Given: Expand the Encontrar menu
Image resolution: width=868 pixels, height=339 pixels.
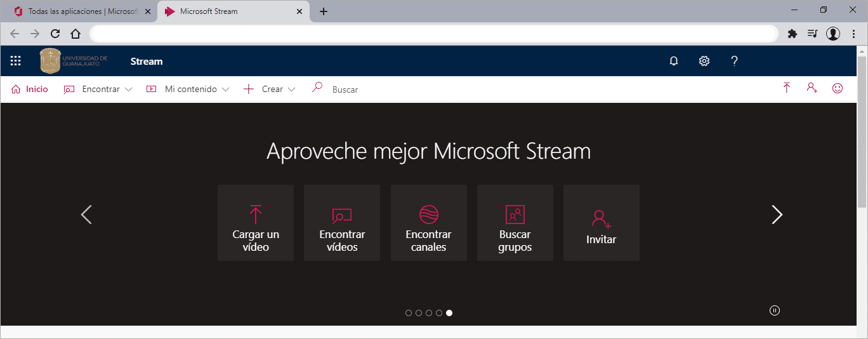Looking at the screenshot, I should [x=98, y=89].
